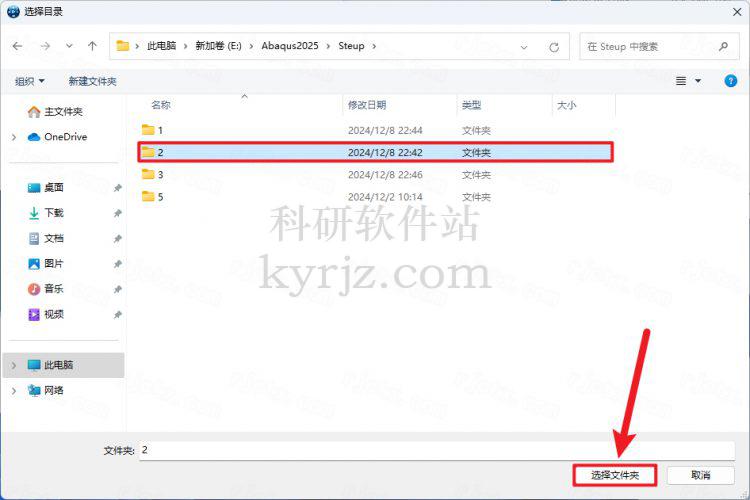
Task: Open 文档 in the sidebar
Action: (46, 238)
